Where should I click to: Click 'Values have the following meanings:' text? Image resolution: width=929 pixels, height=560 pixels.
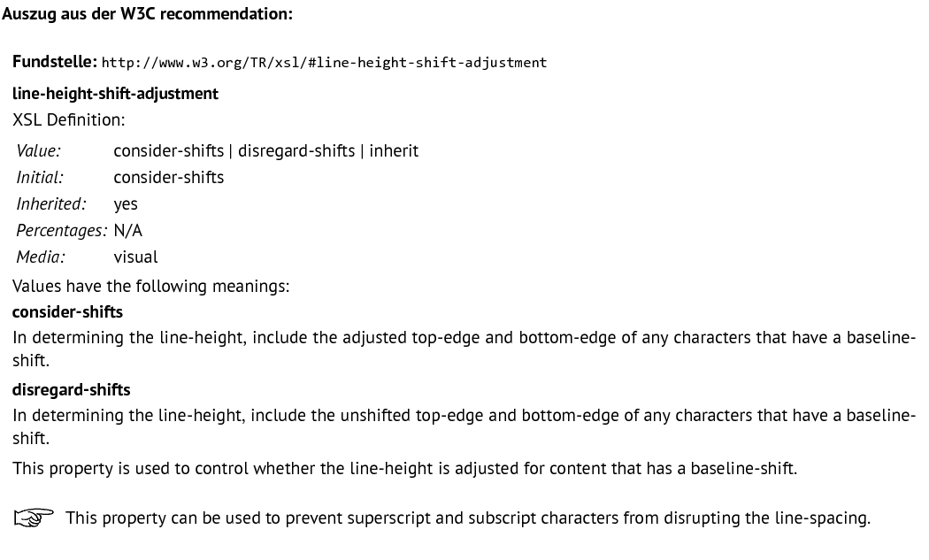pyautogui.click(x=151, y=287)
